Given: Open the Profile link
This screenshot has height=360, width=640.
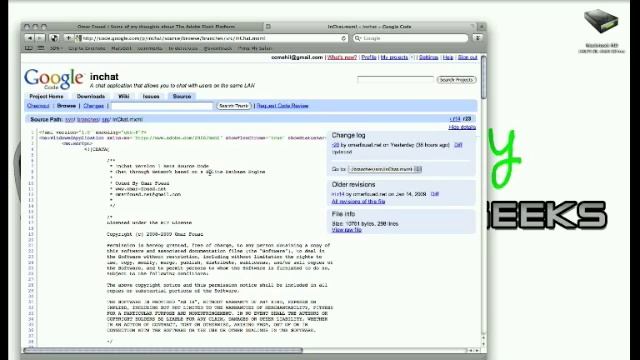Looking at the screenshot, I should point(369,58).
